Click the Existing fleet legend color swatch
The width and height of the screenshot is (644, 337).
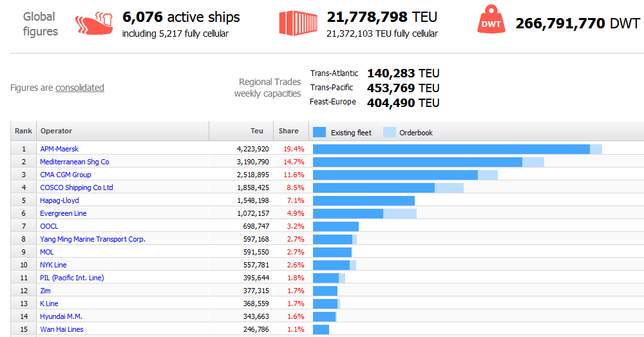pyautogui.click(x=319, y=132)
